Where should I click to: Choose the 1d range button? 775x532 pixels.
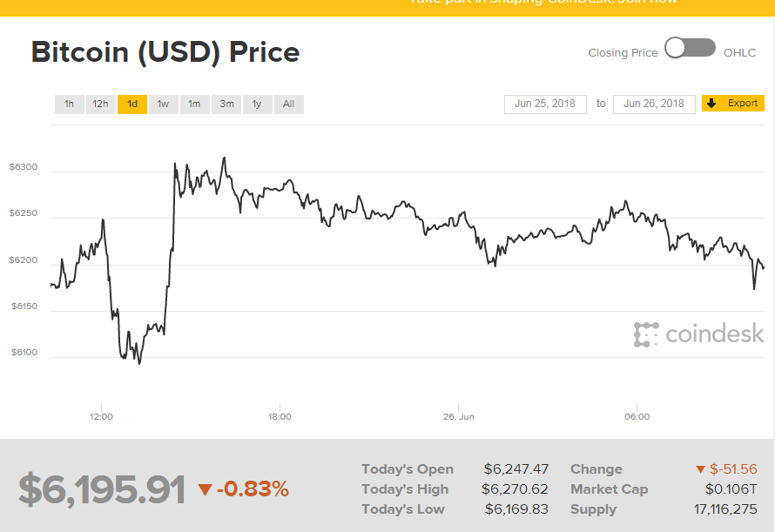pyautogui.click(x=132, y=104)
